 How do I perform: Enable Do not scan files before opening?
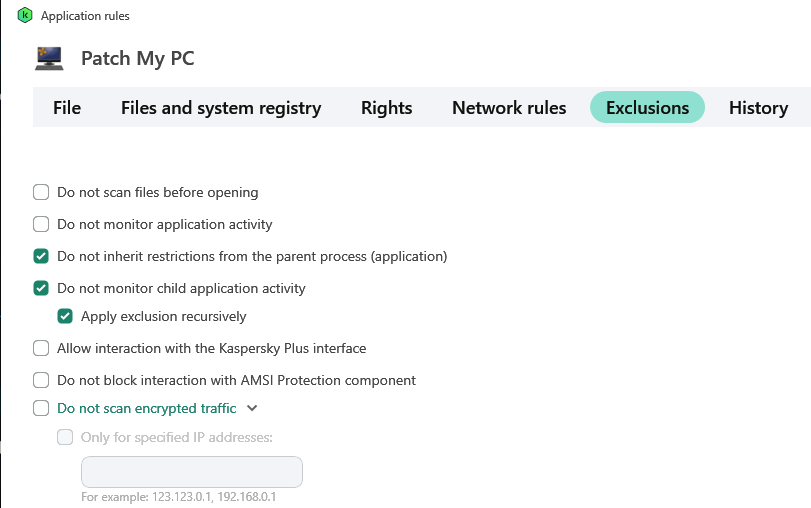pos(41,192)
